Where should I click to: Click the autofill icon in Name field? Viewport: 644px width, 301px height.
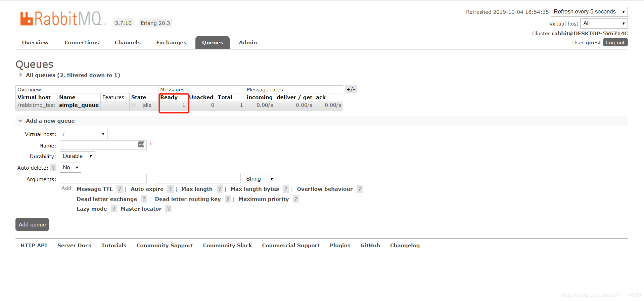(x=141, y=144)
